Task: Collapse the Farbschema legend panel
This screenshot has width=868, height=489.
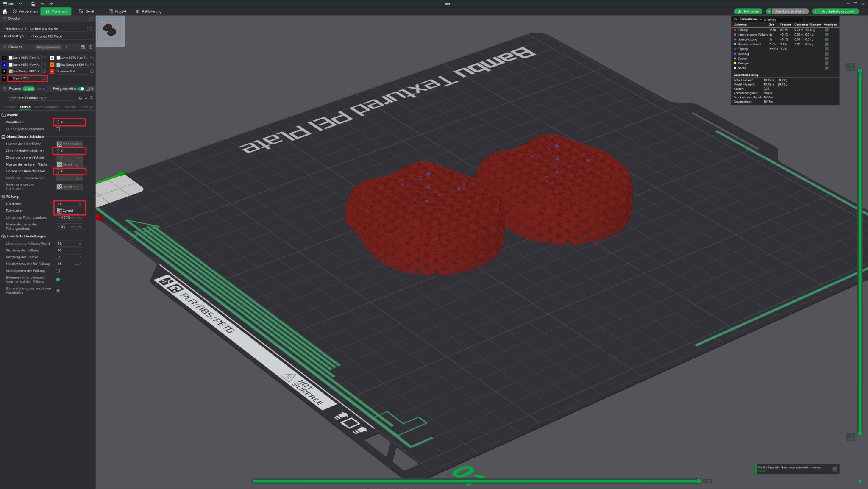Action: [735, 19]
